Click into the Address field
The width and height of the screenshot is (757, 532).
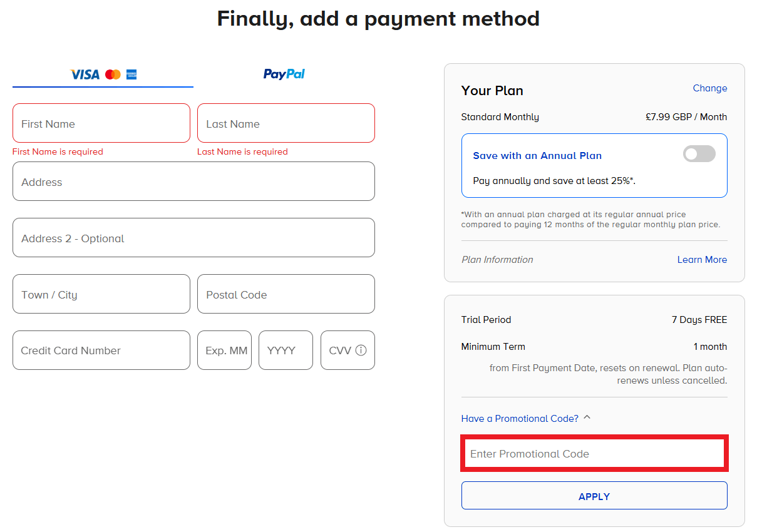(193, 182)
